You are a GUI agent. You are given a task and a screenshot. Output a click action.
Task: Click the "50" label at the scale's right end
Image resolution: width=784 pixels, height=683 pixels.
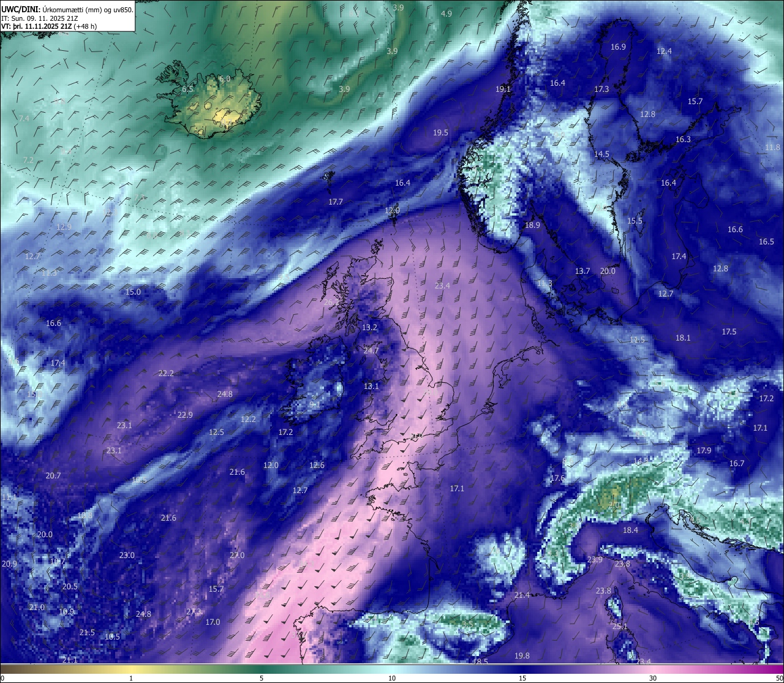(x=779, y=678)
